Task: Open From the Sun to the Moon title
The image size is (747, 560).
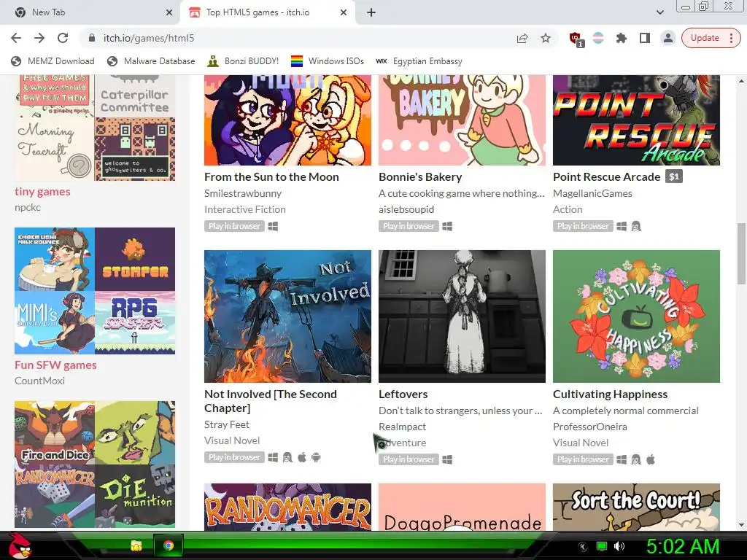Action: [271, 176]
